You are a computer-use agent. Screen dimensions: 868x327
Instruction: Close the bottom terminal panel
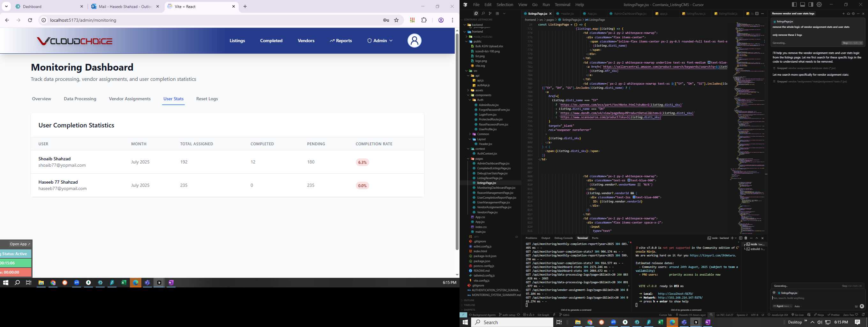[763, 238]
